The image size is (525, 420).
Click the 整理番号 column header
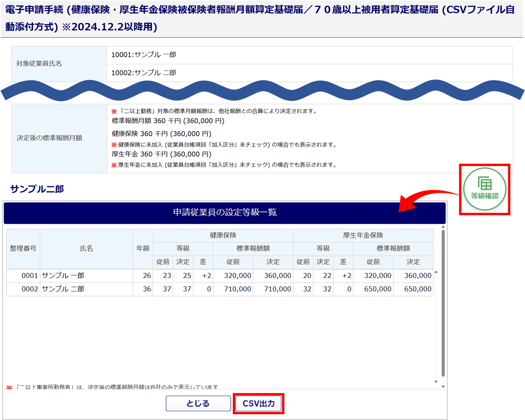point(23,249)
